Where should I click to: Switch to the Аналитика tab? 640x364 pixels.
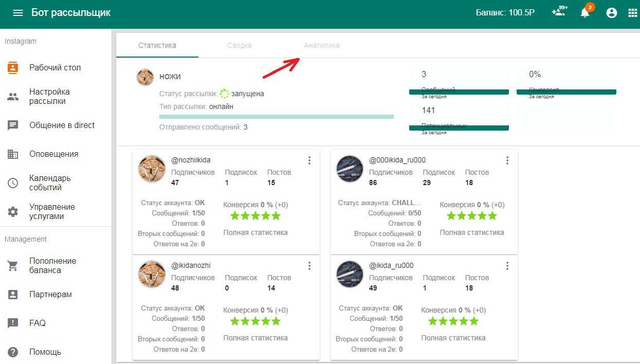[321, 45]
